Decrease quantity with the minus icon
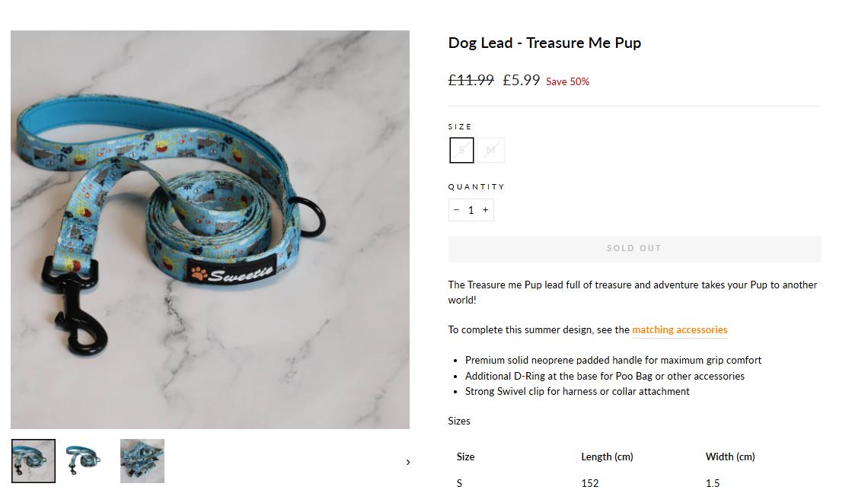 click(456, 210)
